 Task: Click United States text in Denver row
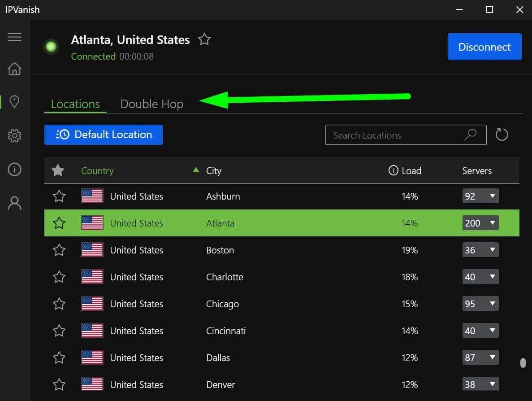click(x=136, y=385)
